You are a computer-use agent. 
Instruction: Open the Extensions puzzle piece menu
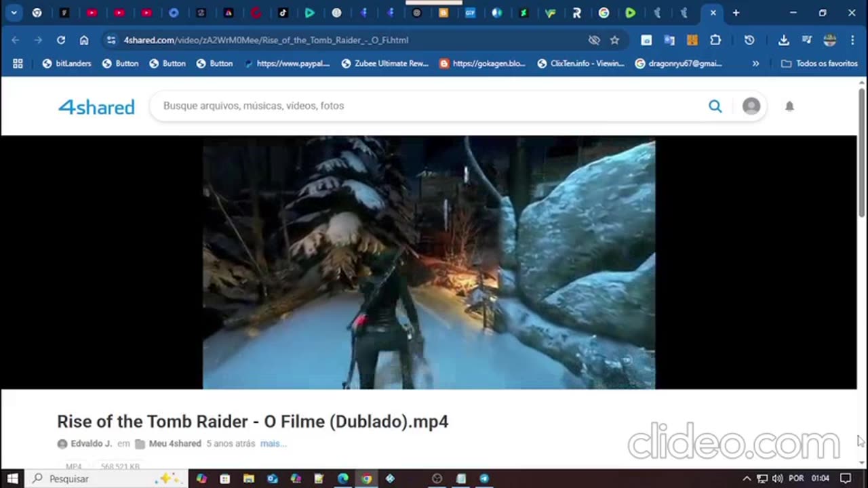point(715,40)
